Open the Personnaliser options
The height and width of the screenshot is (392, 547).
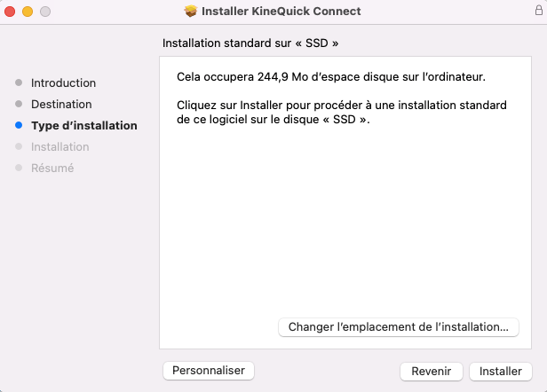(209, 371)
